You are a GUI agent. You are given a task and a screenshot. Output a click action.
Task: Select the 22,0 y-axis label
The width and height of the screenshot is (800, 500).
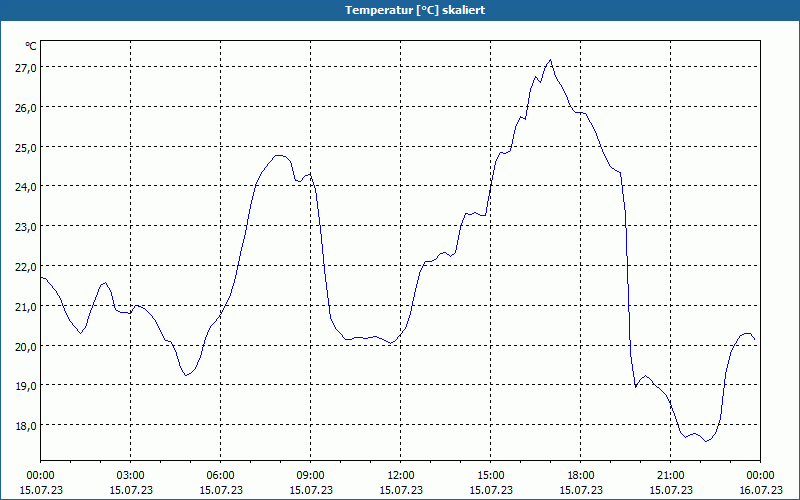pyautogui.click(x=26, y=267)
